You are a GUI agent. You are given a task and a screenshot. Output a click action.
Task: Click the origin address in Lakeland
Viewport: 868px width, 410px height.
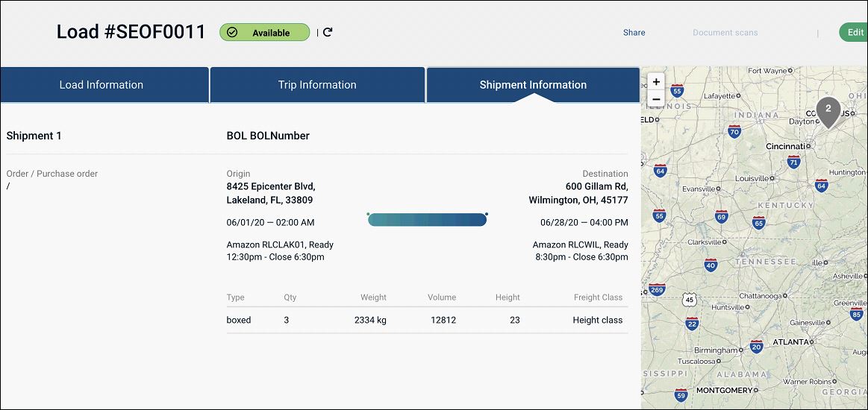pyautogui.click(x=271, y=193)
